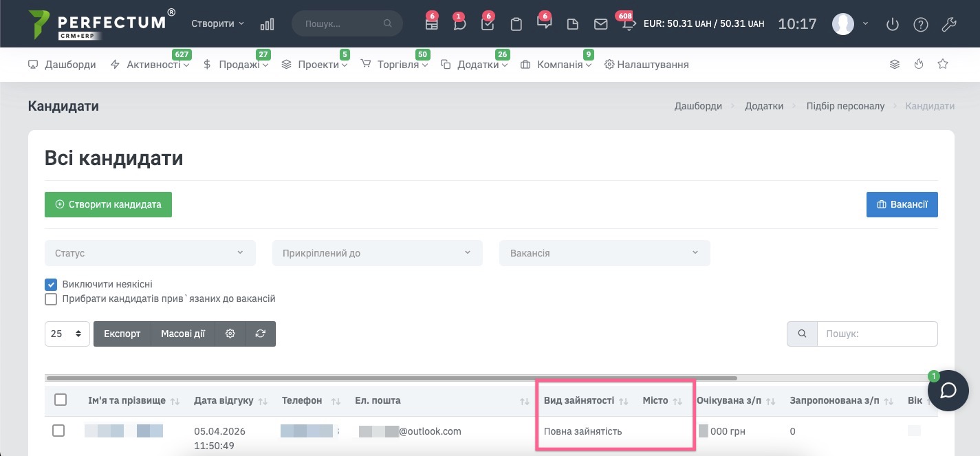Viewport: 980px width, 456px height.
Task: Click the Створити кандидата button
Action: pos(108,204)
